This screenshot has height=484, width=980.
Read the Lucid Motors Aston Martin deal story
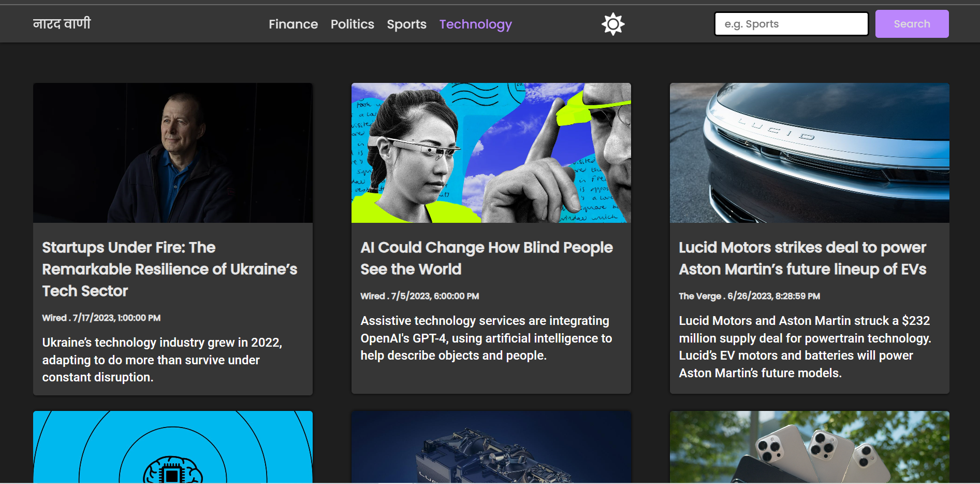point(802,258)
